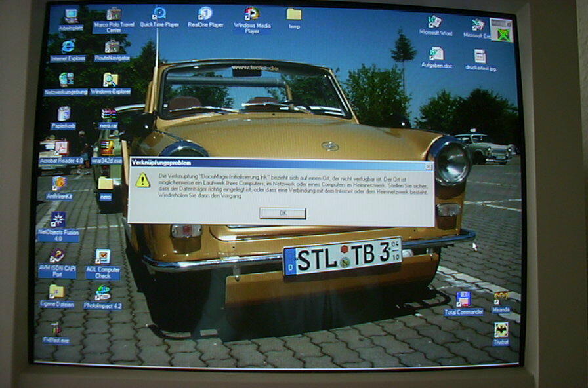This screenshot has width=588, height=388.
Task: Select the Papierkorb recycle bin icon
Action: point(64,115)
